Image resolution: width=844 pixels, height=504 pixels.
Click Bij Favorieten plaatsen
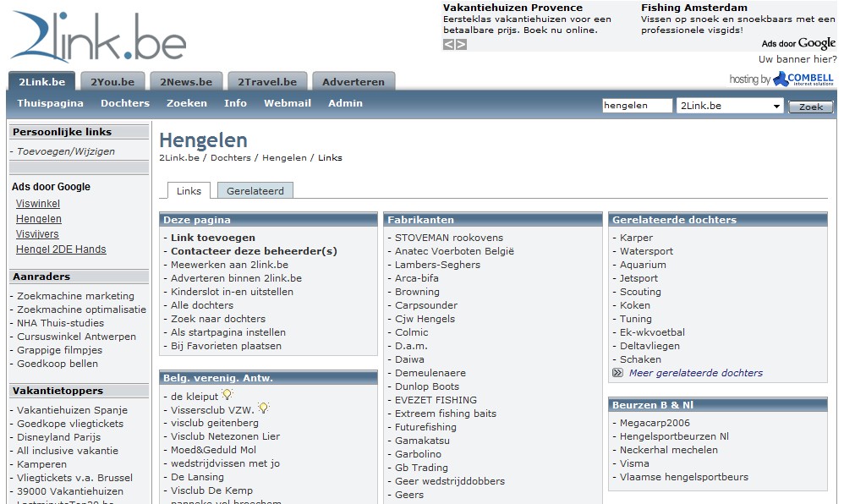tap(226, 346)
